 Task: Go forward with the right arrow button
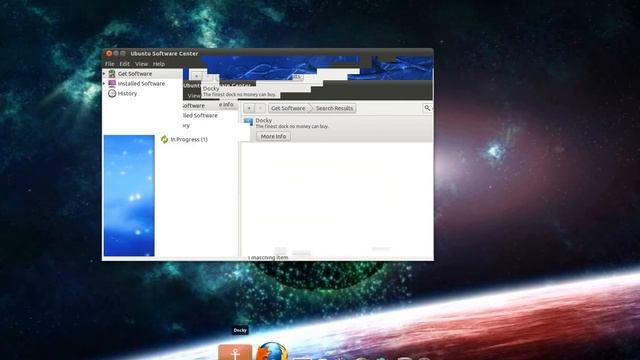(260, 108)
